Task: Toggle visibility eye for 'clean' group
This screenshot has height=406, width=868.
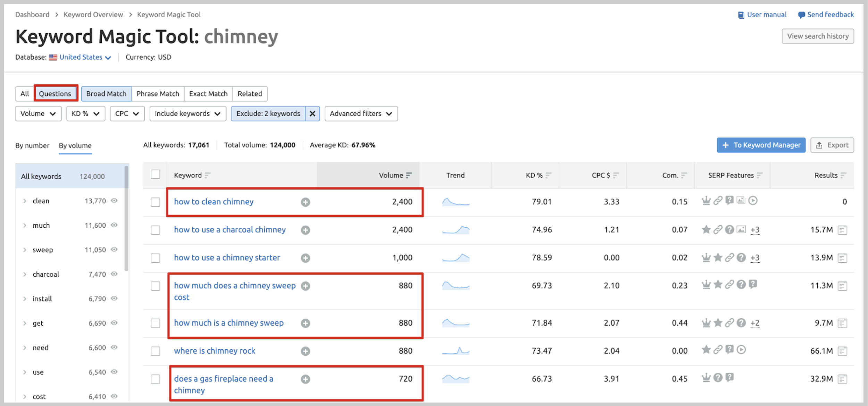Action: 114,201
